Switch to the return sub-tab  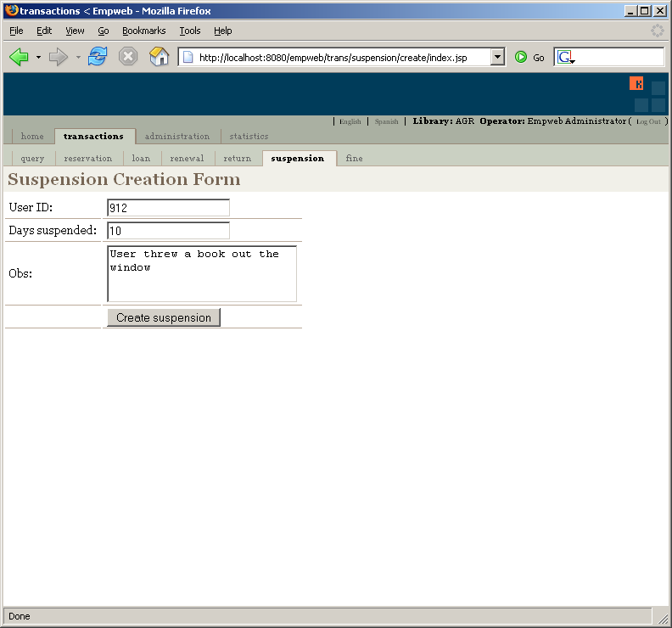(237, 159)
